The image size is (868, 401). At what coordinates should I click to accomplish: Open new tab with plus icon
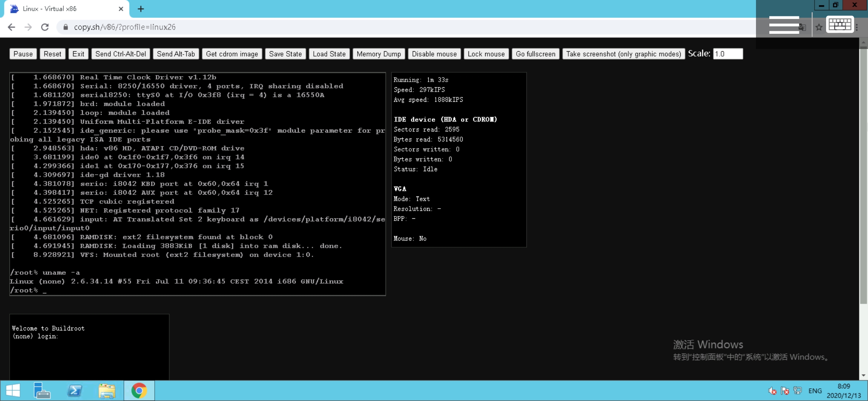(141, 9)
